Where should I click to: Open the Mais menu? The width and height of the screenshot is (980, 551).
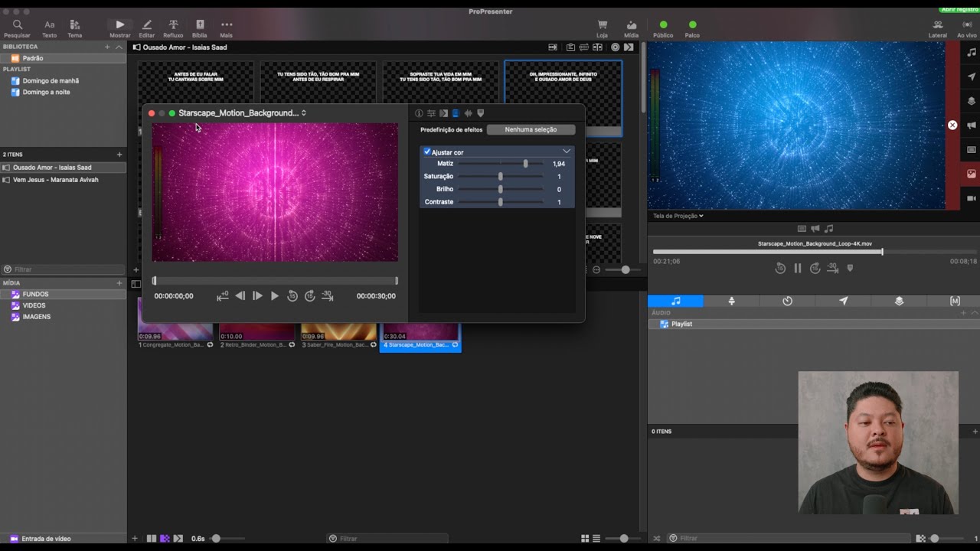pyautogui.click(x=227, y=28)
